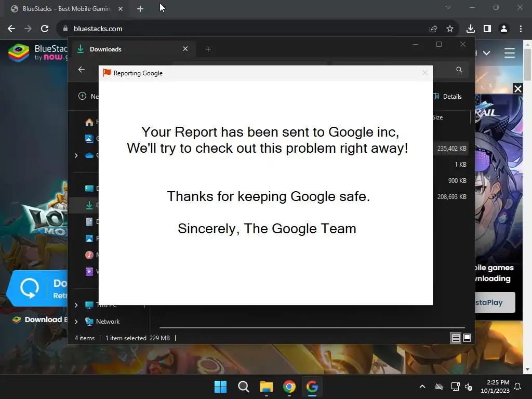
Task: Open Chrome three-dot menu
Action: [x=521, y=29]
